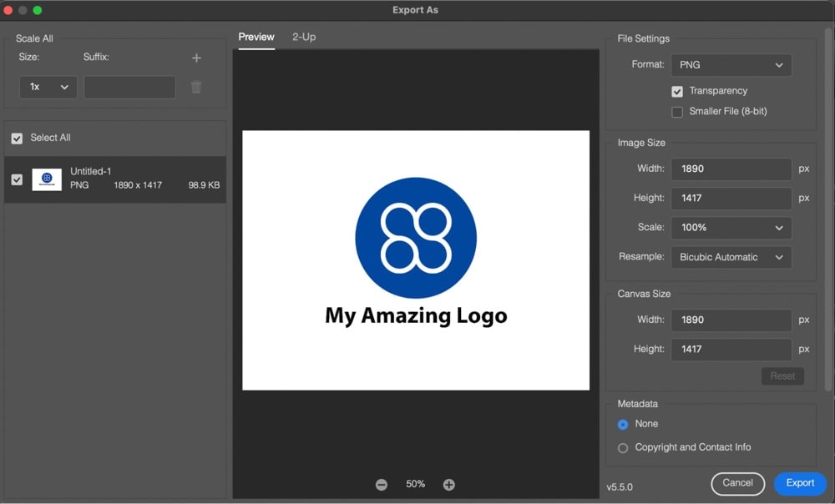Click the 98.9 KB file size
The width and height of the screenshot is (835, 504).
click(x=204, y=185)
